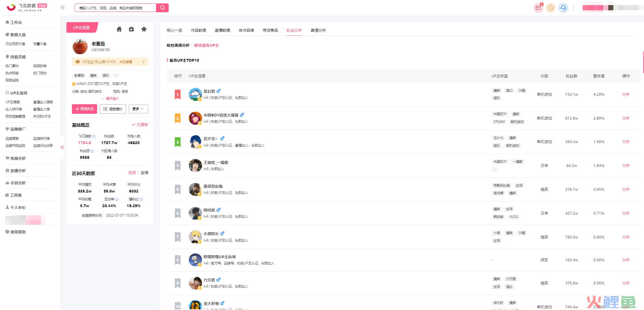The width and height of the screenshot is (644, 310).
Task: Click the home icon in UP主信息 panel
Action: [x=119, y=29]
